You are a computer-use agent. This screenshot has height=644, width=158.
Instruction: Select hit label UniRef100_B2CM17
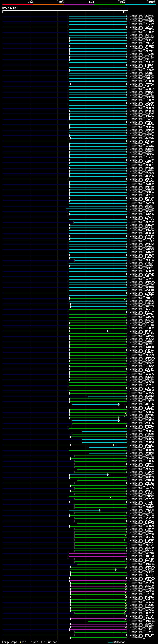coord(142,73)
